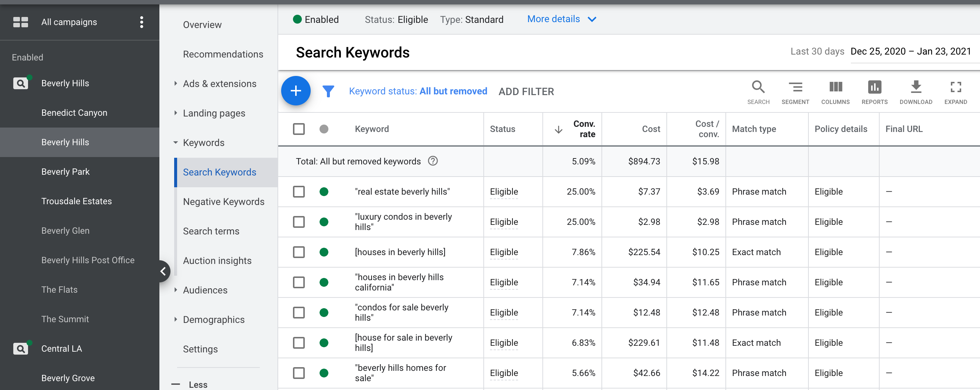This screenshot has width=980, height=390.
Task: Select the Beverly Hills Post Office ad group
Action: pyautogui.click(x=88, y=260)
